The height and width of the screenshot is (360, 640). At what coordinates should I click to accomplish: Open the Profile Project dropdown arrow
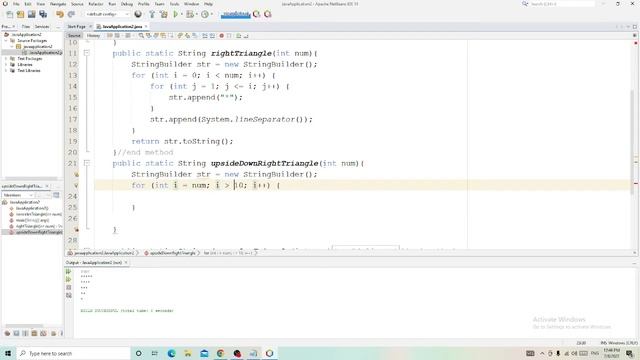point(211,14)
